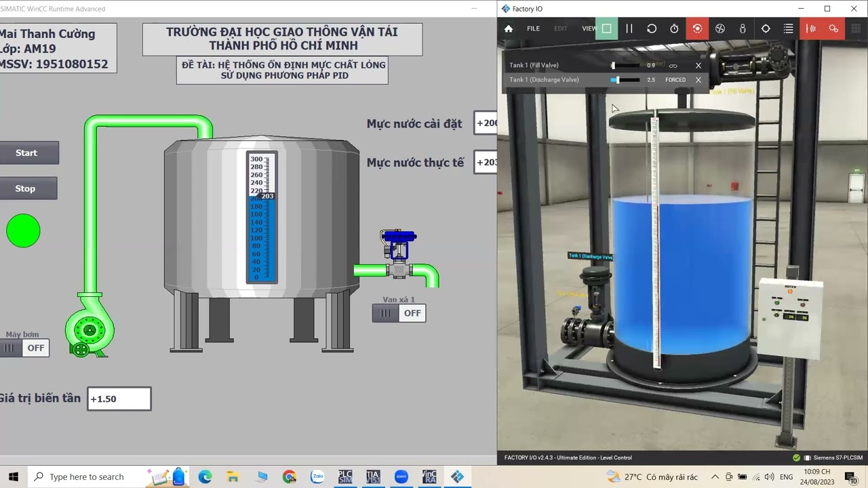This screenshot has height=488, width=868.
Task: Reset the simulation with circular arrow icon
Action: tap(652, 28)
